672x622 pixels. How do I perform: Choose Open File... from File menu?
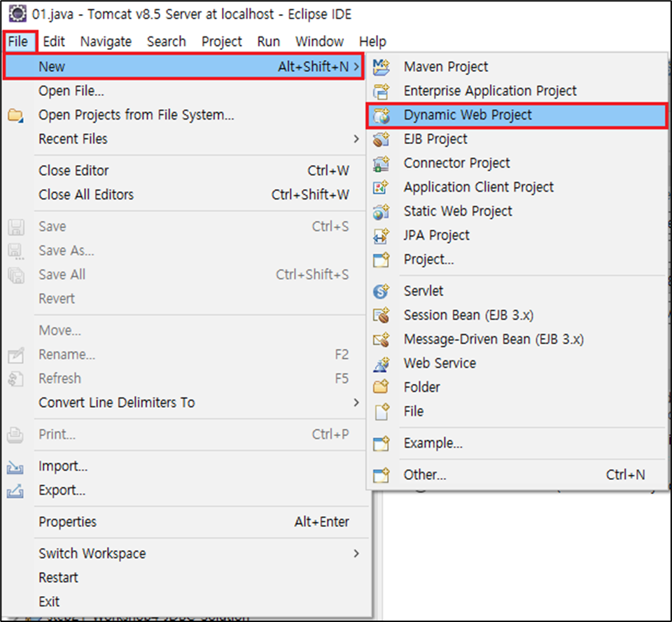click(184, 91)
